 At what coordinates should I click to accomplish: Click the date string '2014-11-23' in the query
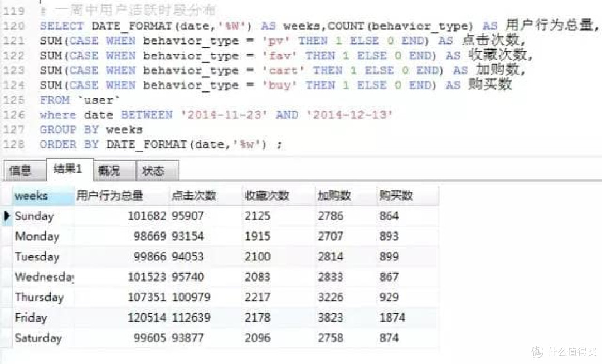point(224,115)
